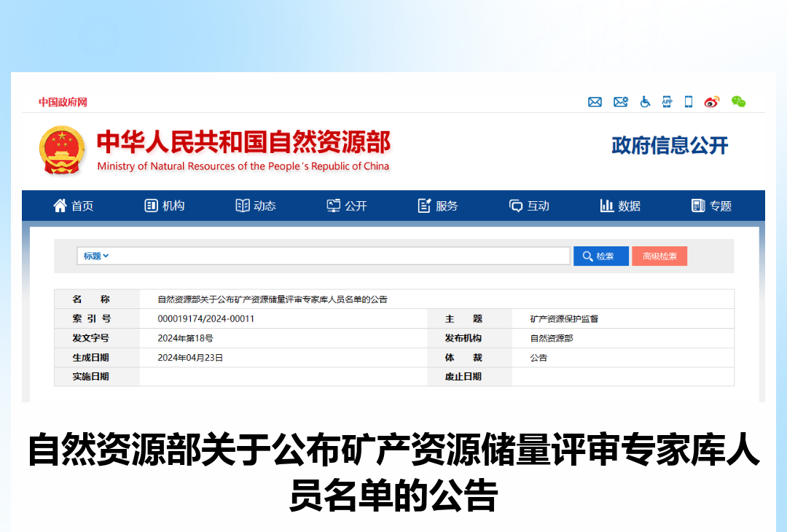Click the 索引号 label cell
The height and width of the screenshot is (532, 787).
(97, 318)
